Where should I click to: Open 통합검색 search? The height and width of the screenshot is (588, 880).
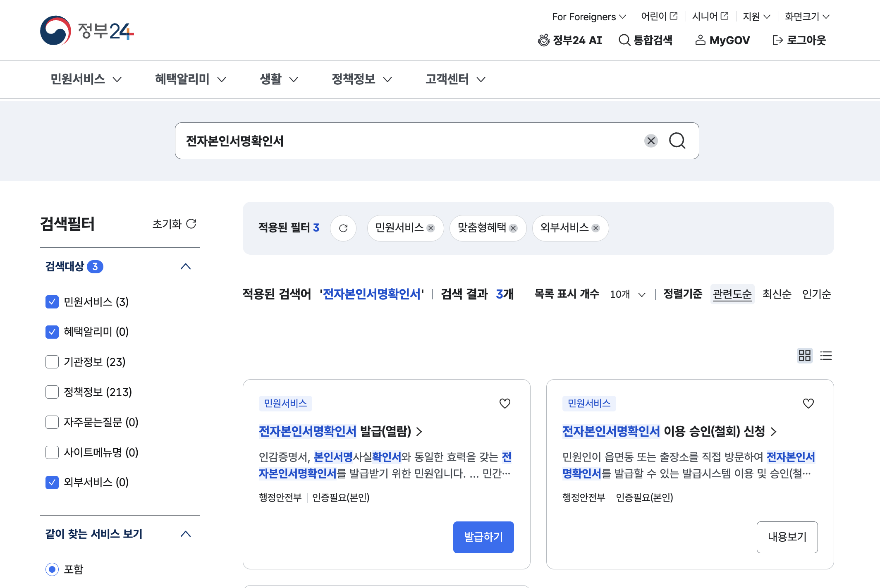(x=646, y=40)
